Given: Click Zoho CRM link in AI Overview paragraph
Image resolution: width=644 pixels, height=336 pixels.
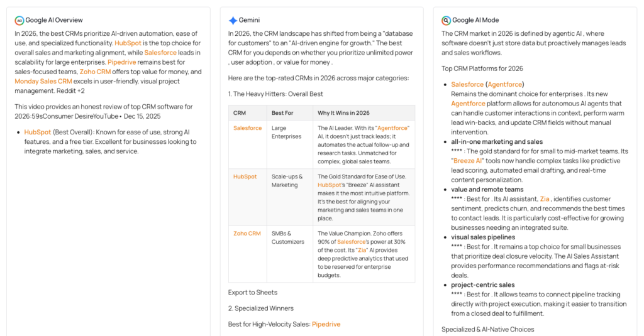Looking at the screenshot, I should 96,72.
